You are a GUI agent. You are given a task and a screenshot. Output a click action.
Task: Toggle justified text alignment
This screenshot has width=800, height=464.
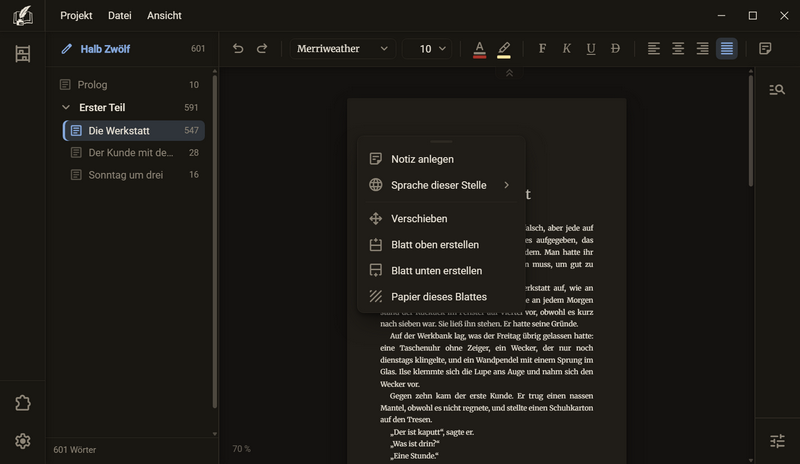point(727,48)
